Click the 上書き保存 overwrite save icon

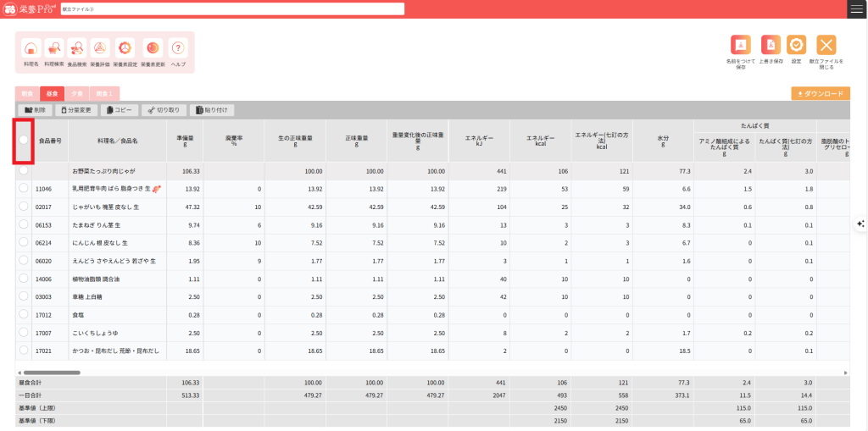click(x=770, y=46)
